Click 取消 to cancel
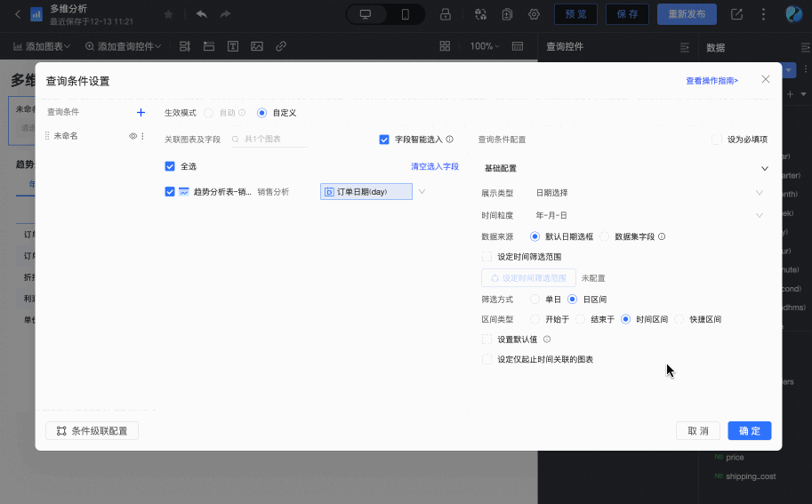The height and width of the screenshot is (504, 812). (x=698, y=430)
